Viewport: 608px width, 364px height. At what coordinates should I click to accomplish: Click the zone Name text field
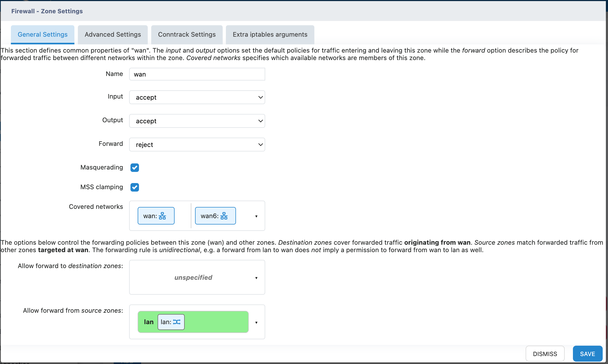(x=197, y=74)
